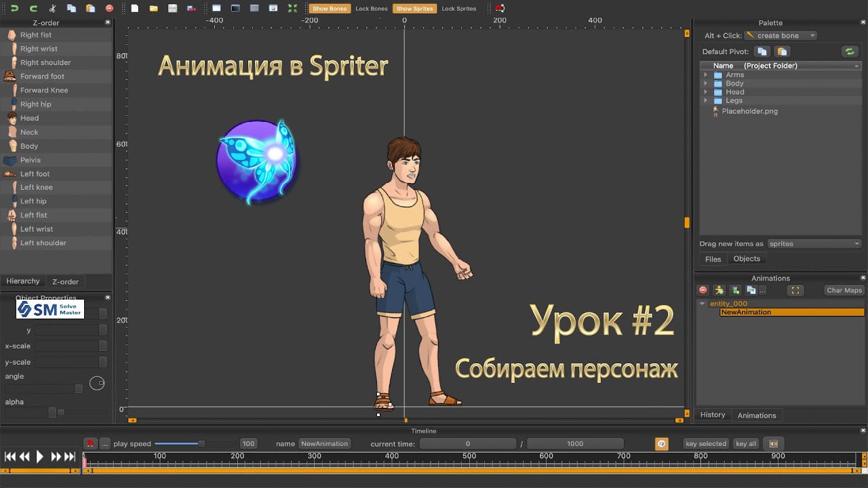Click the key all button
868x488 pixels.
746,444
